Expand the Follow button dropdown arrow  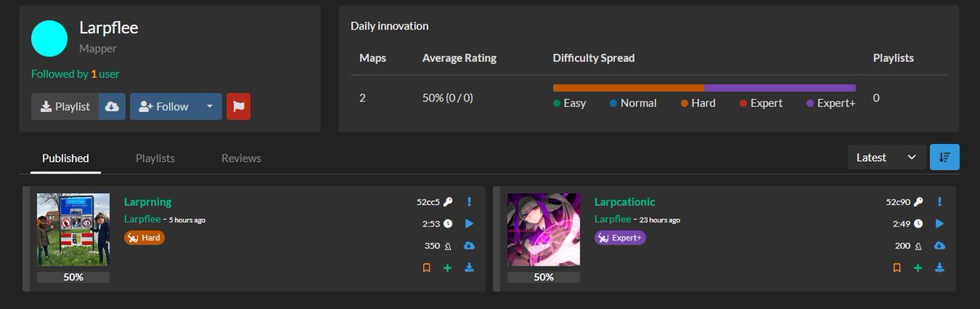pyautogui.click(x=210, y=106)
